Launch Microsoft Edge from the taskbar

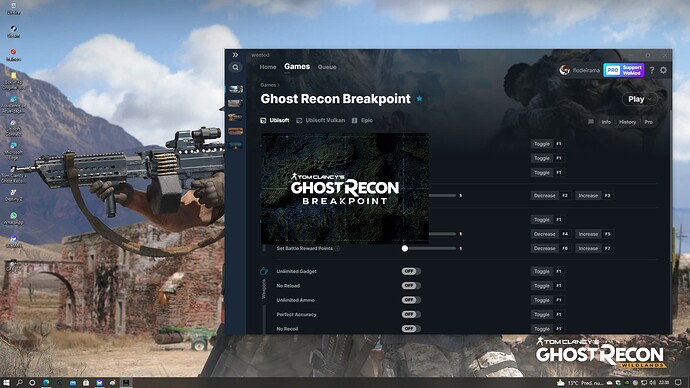[x=46, y=383]
